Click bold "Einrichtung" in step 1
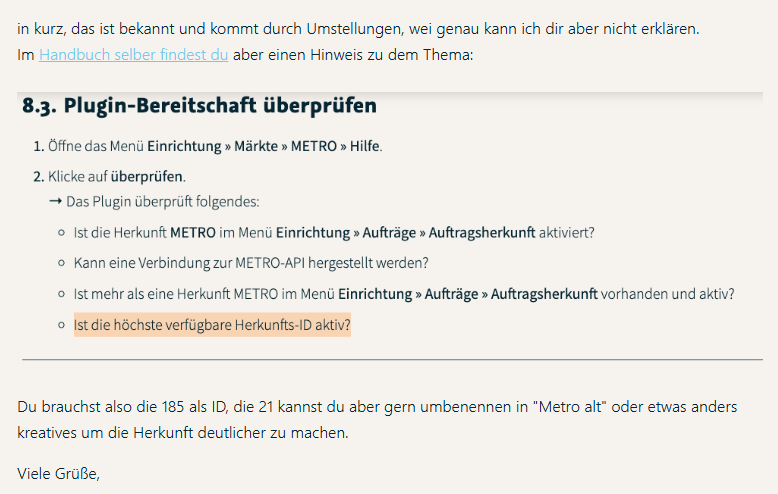 coord(184,146)
